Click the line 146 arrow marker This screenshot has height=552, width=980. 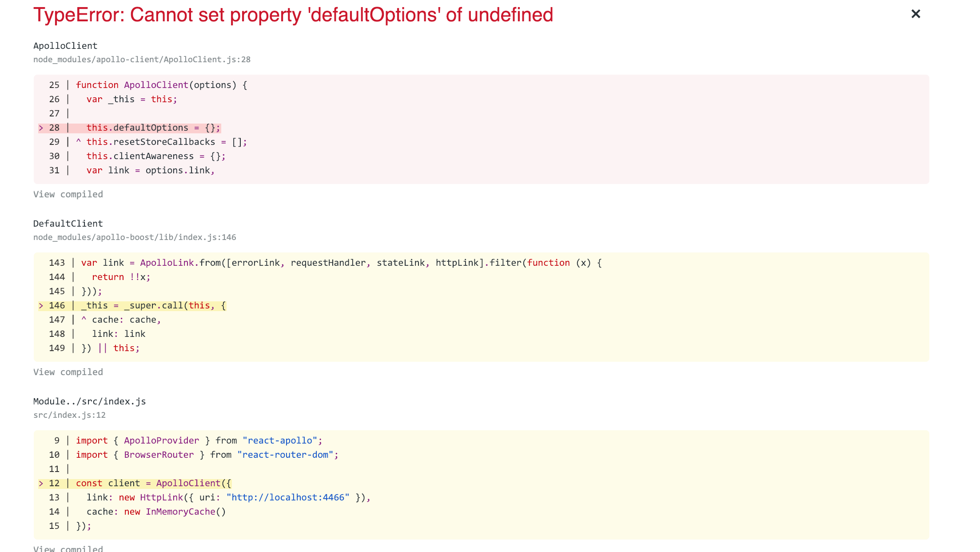click(41, 306)
